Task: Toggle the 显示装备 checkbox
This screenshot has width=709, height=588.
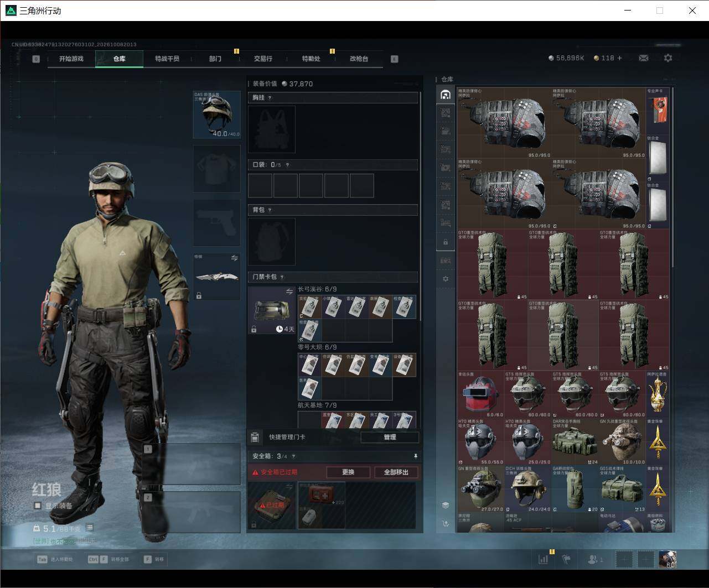Action: click(38, 506)
